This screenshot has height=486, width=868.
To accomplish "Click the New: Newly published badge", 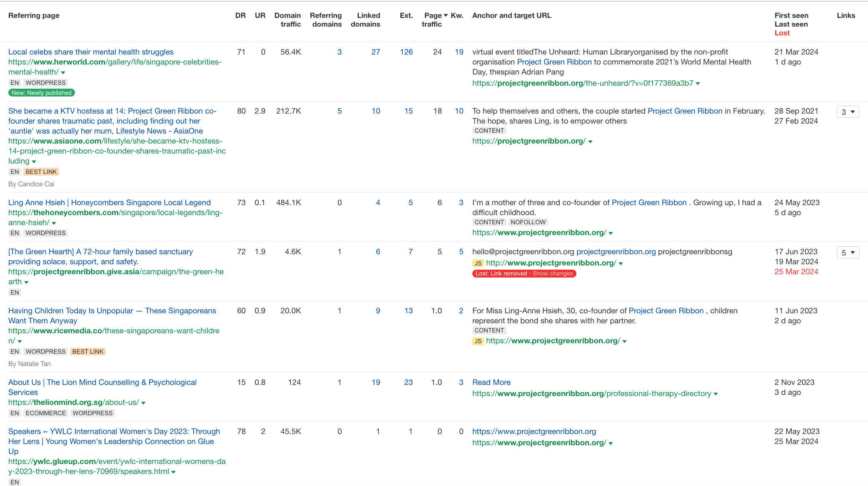I will [42, 93].
